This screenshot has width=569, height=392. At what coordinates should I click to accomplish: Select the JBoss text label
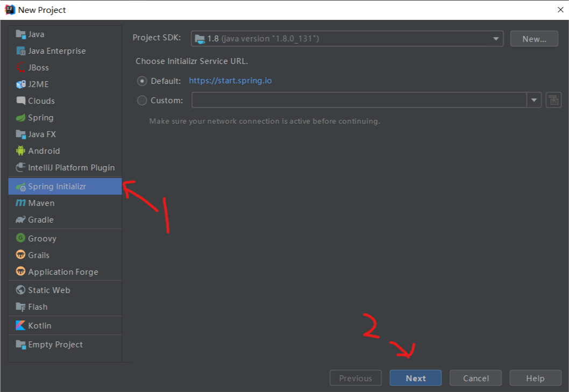click(39, 68)
